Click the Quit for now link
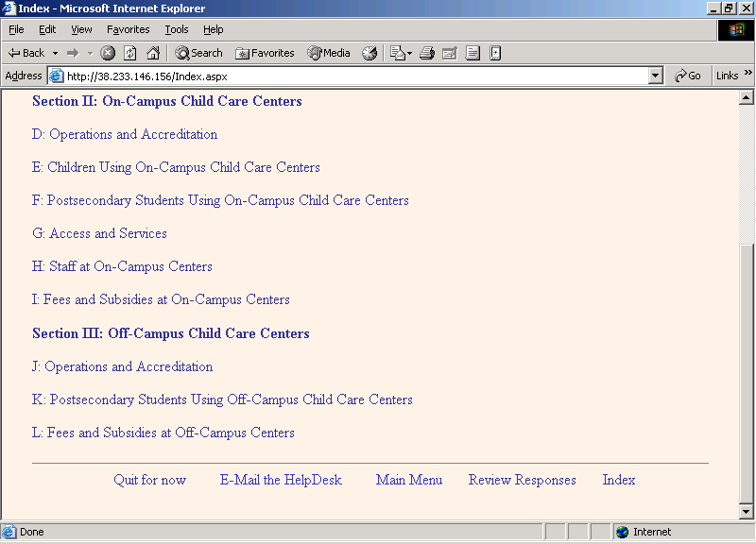 pos(149,480)
